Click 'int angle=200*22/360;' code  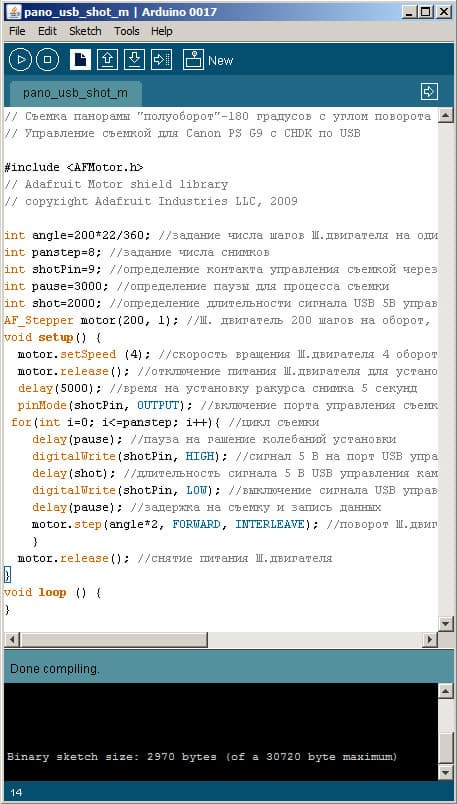(77, 235)
